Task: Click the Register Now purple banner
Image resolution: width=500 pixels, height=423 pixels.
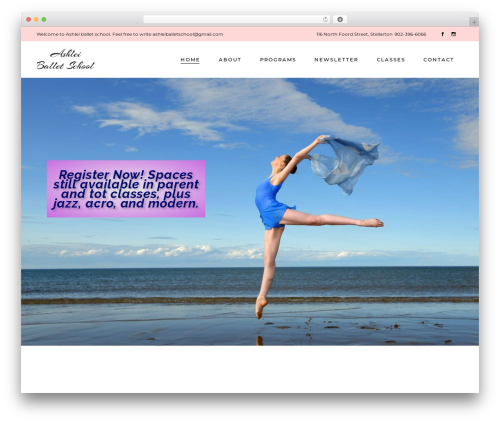Action: (x=126, y=189)
